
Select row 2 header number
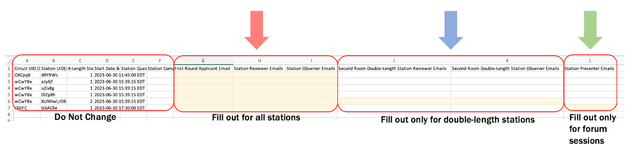9,75
